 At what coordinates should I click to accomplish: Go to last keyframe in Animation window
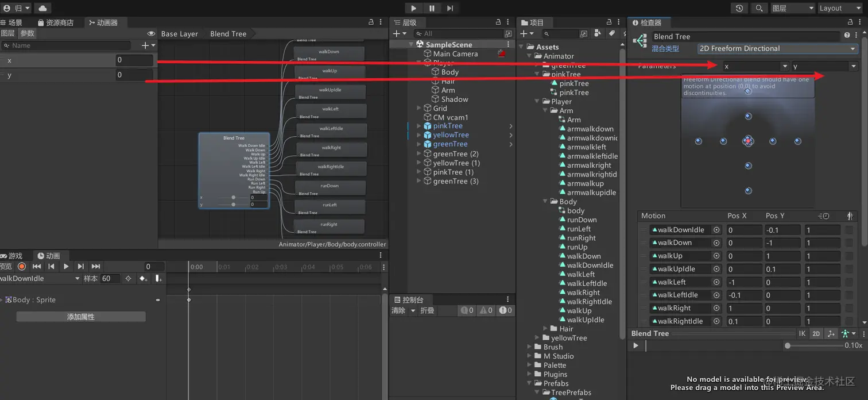(x=96, y=267)
